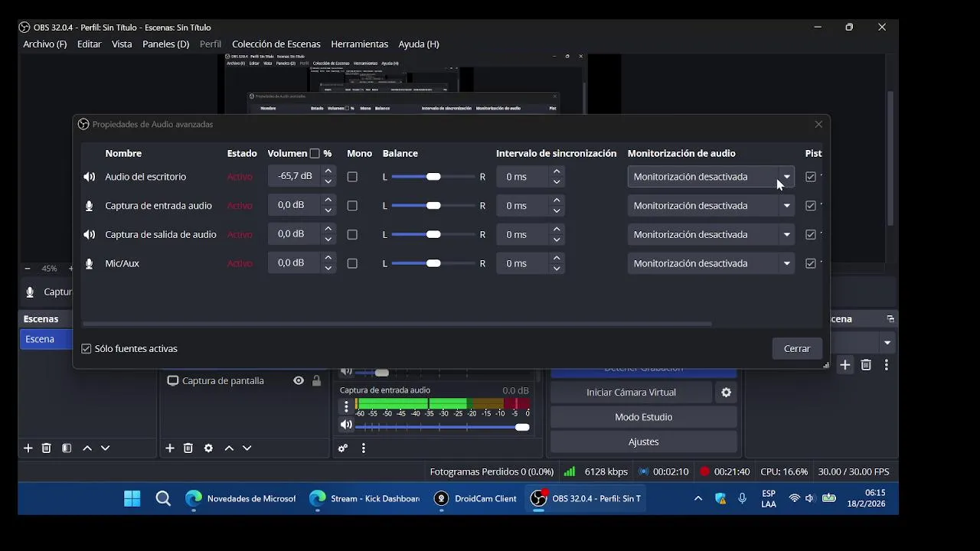This screenshot has width=980, height=551.
Task: Increase Audio del escritorio volume with up arrow
Action: coord(328,171)
